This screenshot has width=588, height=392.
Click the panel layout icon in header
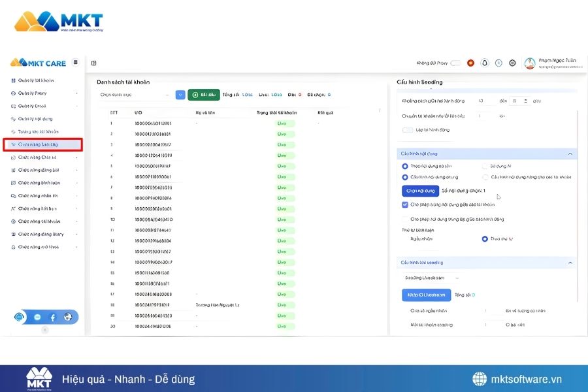(94, 63)
